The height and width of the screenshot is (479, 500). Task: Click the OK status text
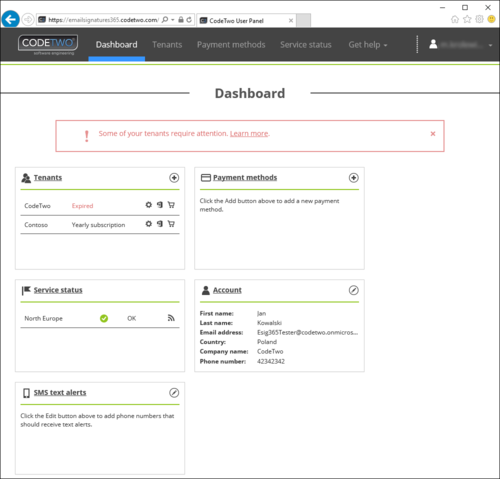[132, 318]
